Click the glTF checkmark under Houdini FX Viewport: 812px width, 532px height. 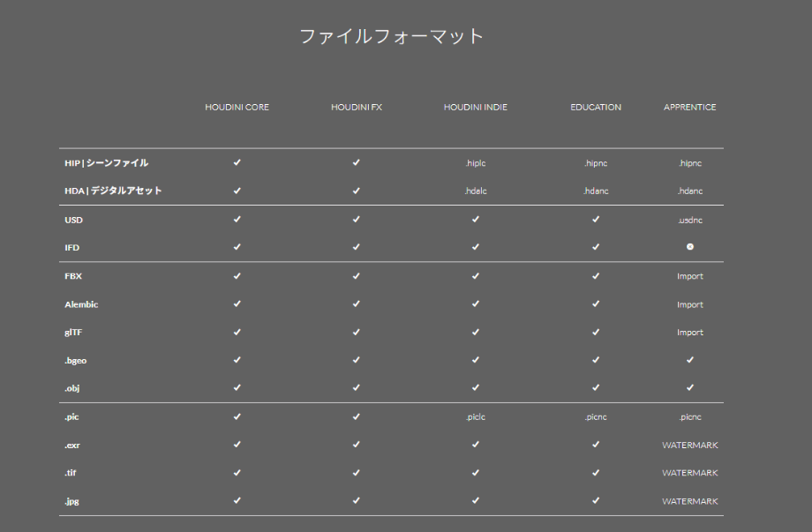(356, 333)
